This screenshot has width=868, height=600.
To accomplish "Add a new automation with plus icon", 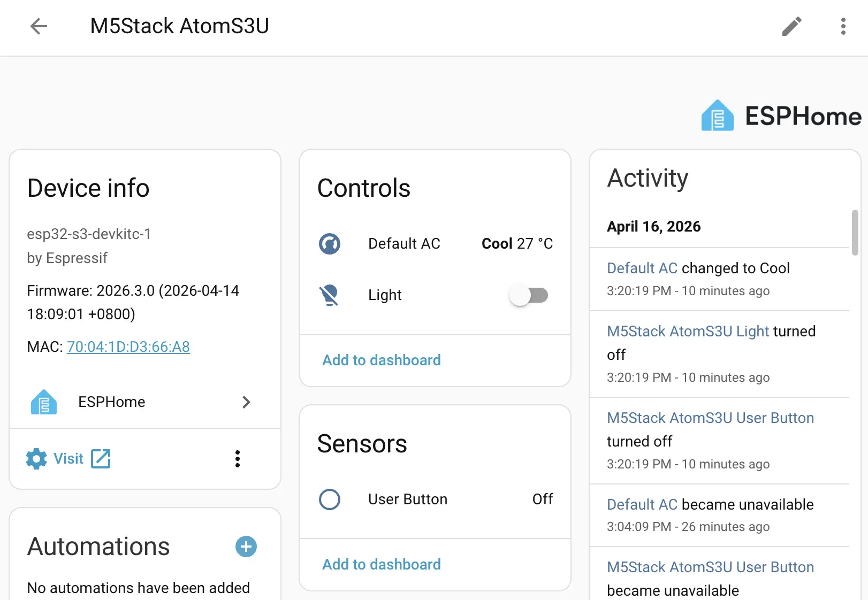I will click(x=246, y=547).
